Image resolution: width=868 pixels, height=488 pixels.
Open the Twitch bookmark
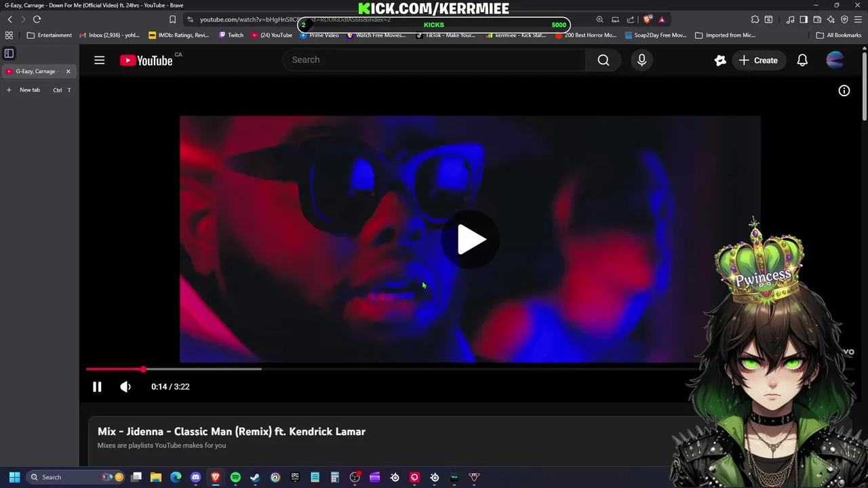tap(231, 35)
